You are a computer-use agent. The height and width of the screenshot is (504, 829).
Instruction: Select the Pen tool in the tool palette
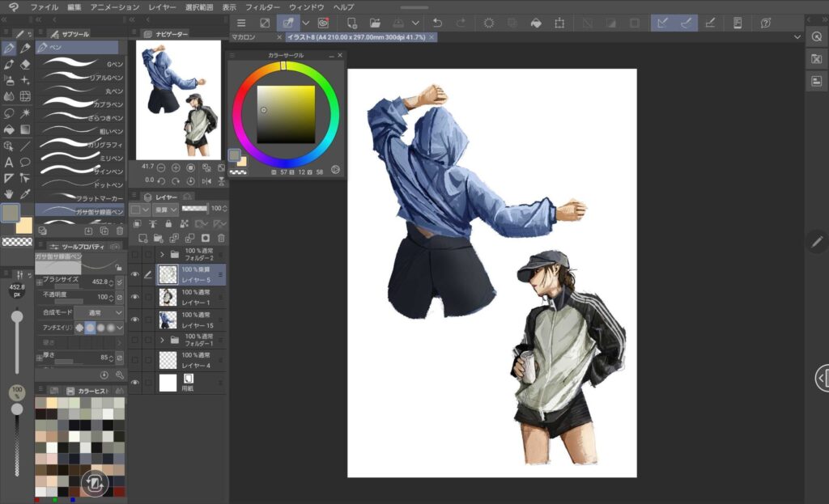[x=9, y=48]
